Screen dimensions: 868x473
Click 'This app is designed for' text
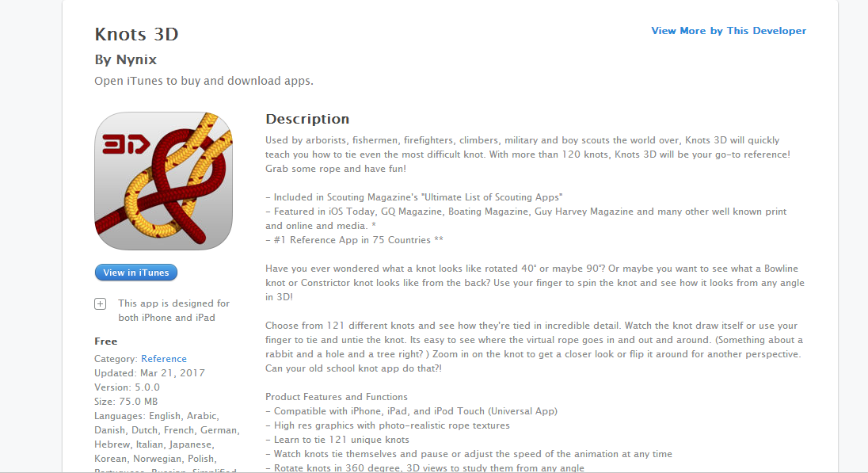point(173,303)
